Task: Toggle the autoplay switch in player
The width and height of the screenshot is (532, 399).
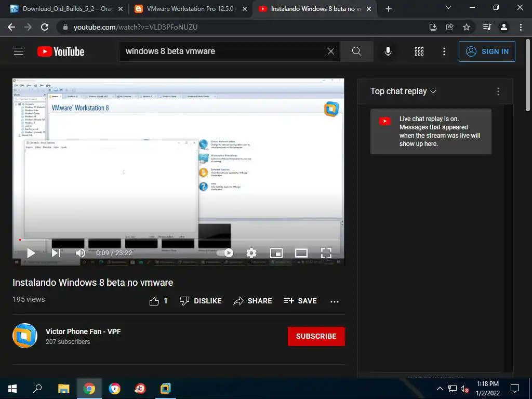Action: tap(225, 253)
